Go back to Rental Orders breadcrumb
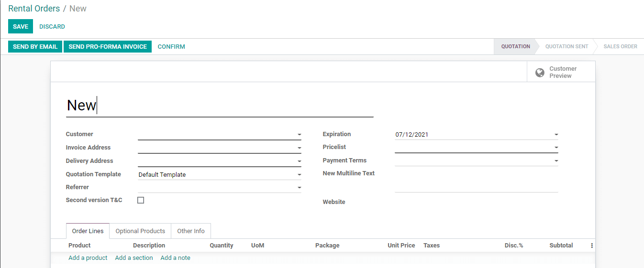The height and width of the screenshot is (268, 644). pyautogui.click(x=34, y=9)
